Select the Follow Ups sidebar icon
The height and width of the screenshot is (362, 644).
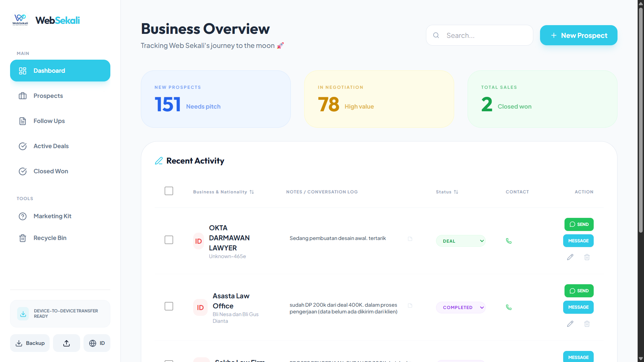coord(22,121)
